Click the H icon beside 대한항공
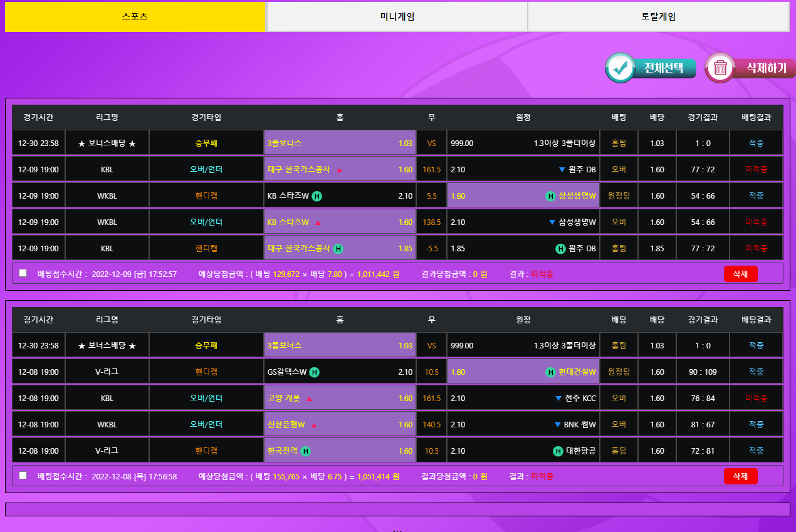The height and width of the screenshot is (532, 796). 558,451
